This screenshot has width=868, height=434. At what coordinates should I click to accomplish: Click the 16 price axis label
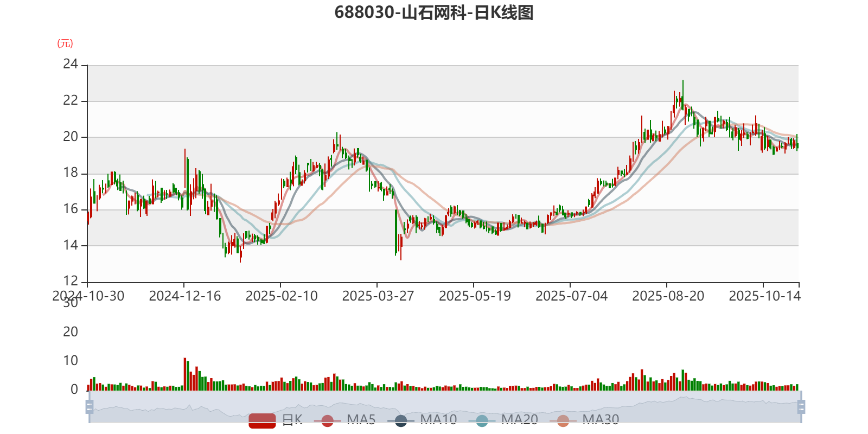point(71,209)
